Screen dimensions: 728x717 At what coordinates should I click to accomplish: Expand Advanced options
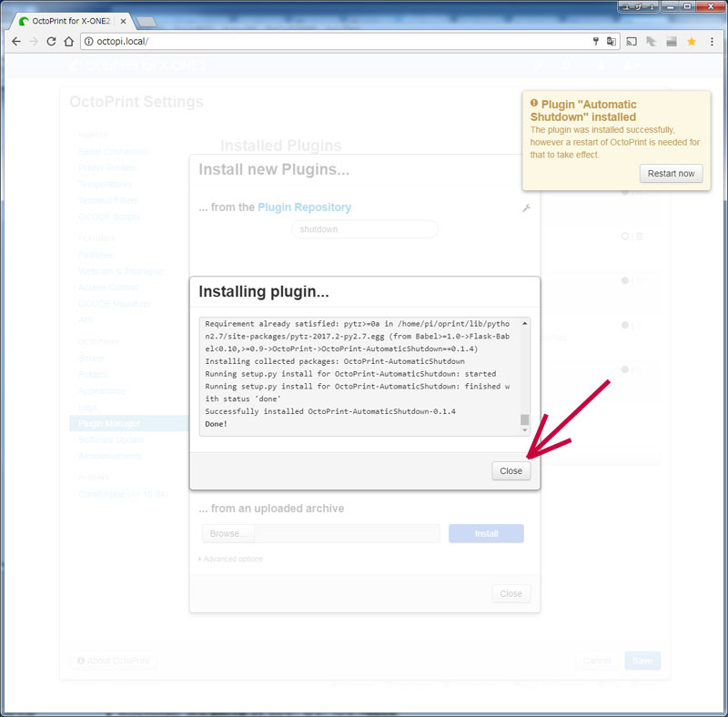pyautogui.click(x=230, y=559)
